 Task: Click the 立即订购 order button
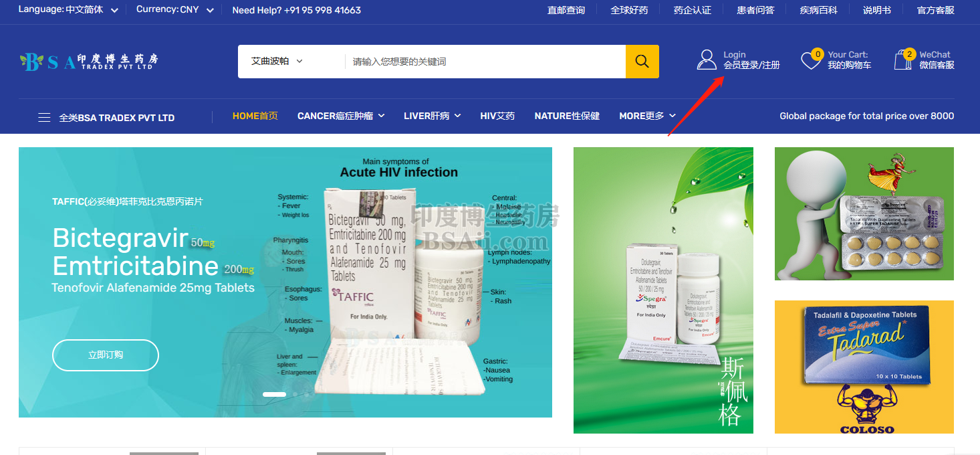pyautogui.click(x=106, y=355)
